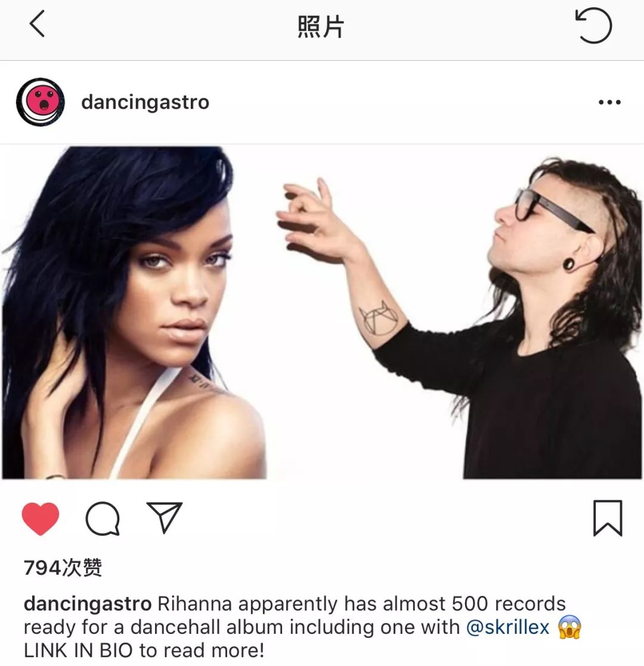View the 794 likes list
Viewport: 644px width, 666px height.
point(63,568)
